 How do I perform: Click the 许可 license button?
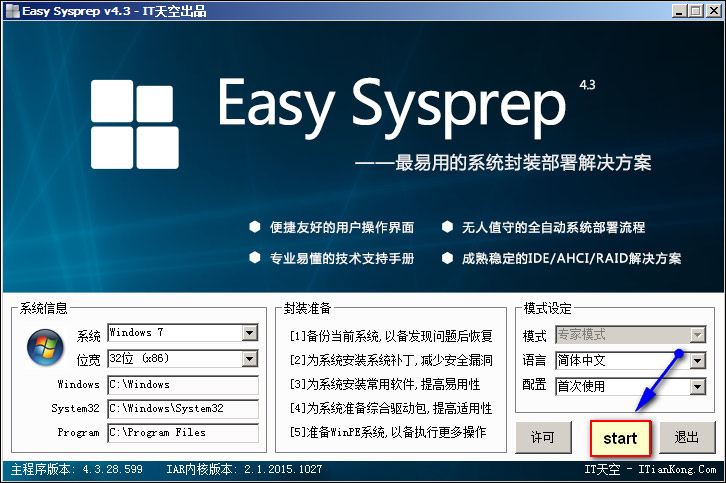(543, 437)
